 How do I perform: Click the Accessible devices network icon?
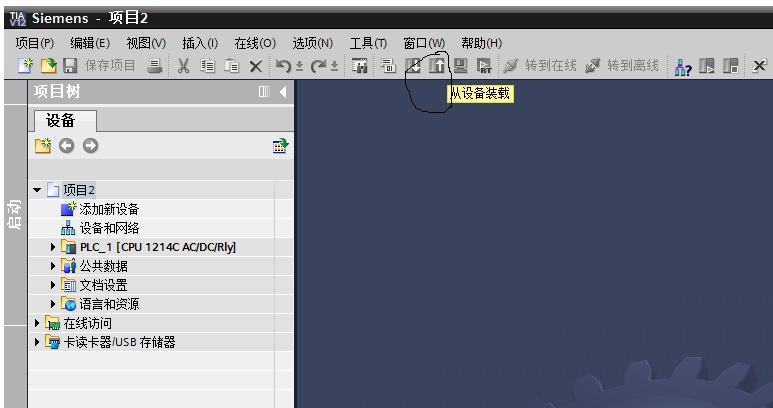(x=683, y=66)
